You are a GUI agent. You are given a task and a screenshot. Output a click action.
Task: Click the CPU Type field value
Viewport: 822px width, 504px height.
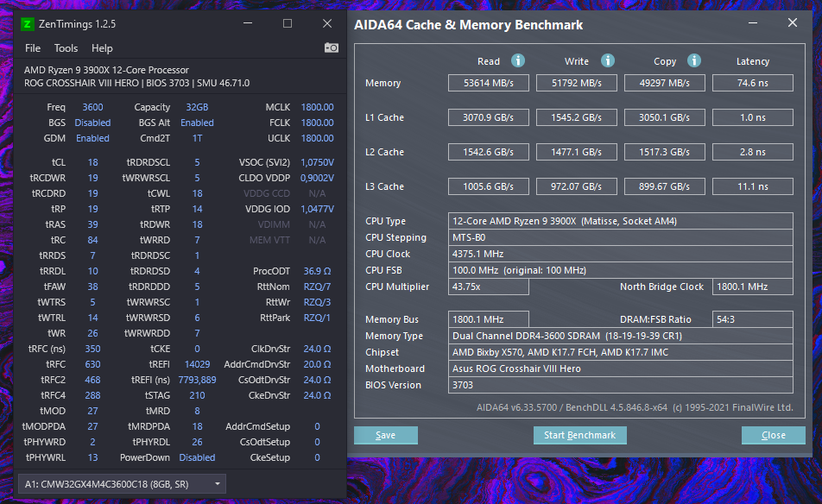621,221
